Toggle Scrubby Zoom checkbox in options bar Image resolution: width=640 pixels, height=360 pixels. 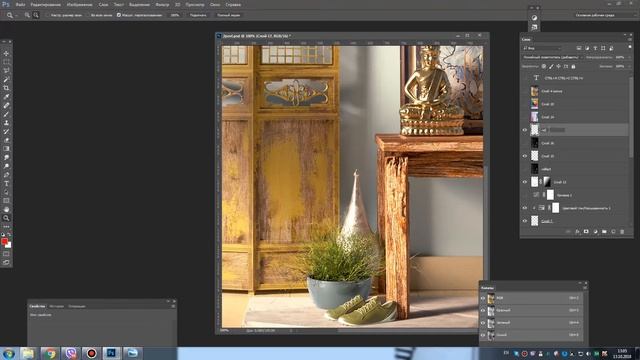tap(119, 15)
